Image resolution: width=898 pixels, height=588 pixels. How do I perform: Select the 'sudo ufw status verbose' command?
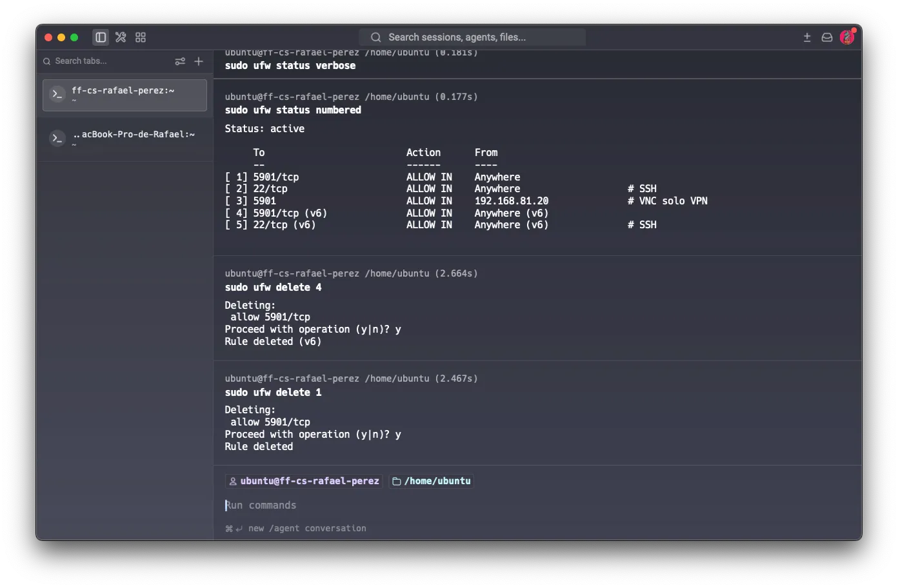pyautogui.click(x=290, y=66)
